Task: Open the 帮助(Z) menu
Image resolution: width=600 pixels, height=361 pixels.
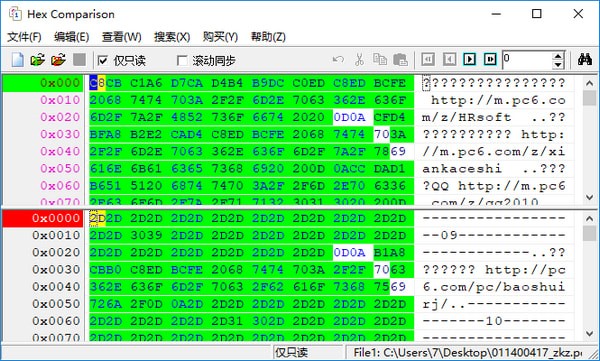Action: pyautogui.click(x=268, y=37)
